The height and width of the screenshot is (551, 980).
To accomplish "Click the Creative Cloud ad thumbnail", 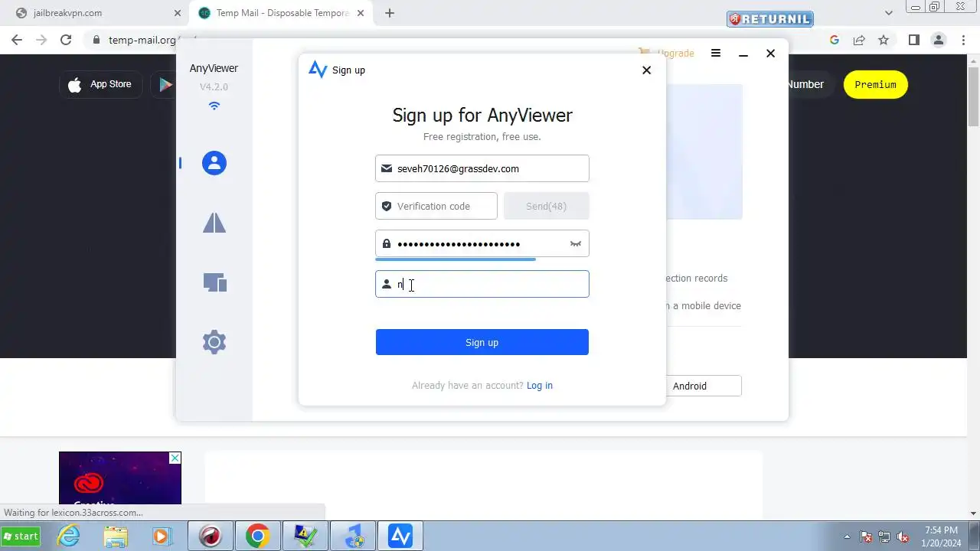I will tap(120, 478).
